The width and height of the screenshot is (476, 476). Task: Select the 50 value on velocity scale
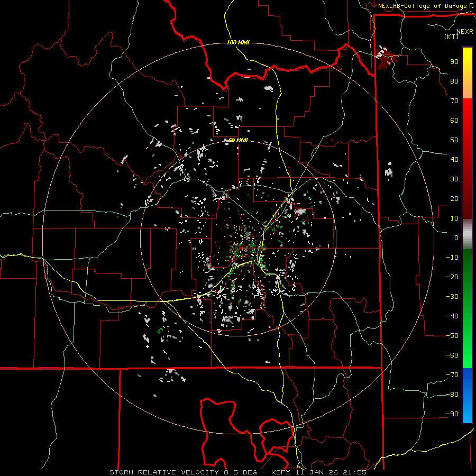click(454, 140)
